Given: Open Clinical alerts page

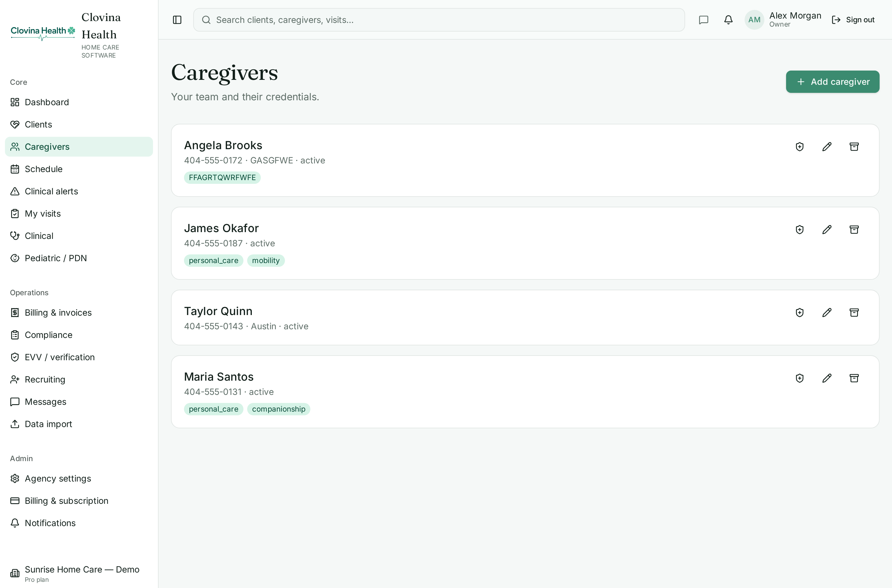Looking at the screenshot, I should click(x=79, y=191).
